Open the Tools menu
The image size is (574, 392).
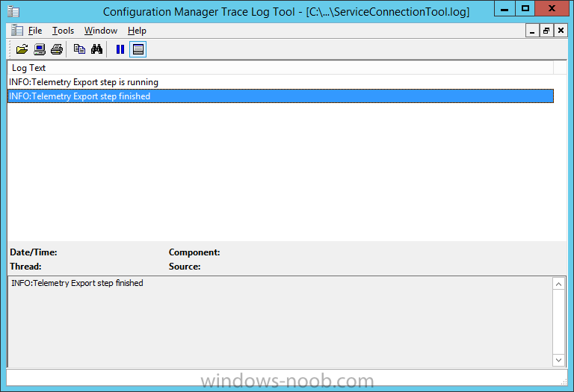pyautogui.click(x=63, y=31)
